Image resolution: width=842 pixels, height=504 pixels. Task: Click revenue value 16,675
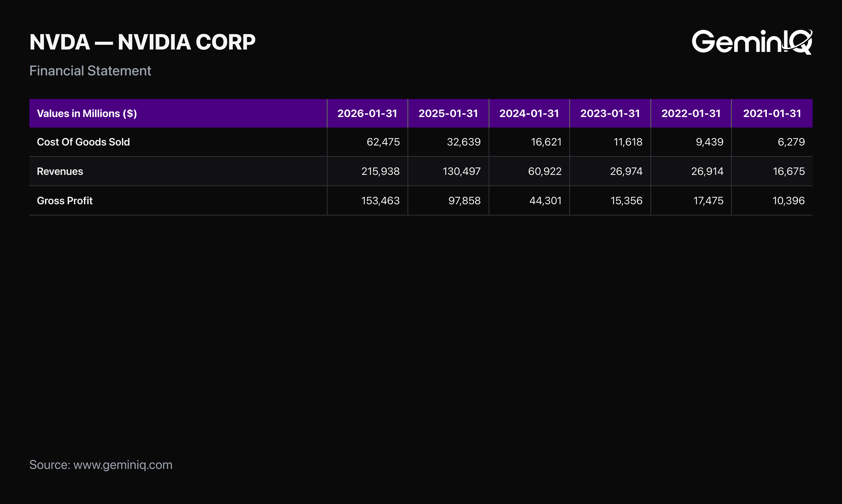click(x=789, y=172)
